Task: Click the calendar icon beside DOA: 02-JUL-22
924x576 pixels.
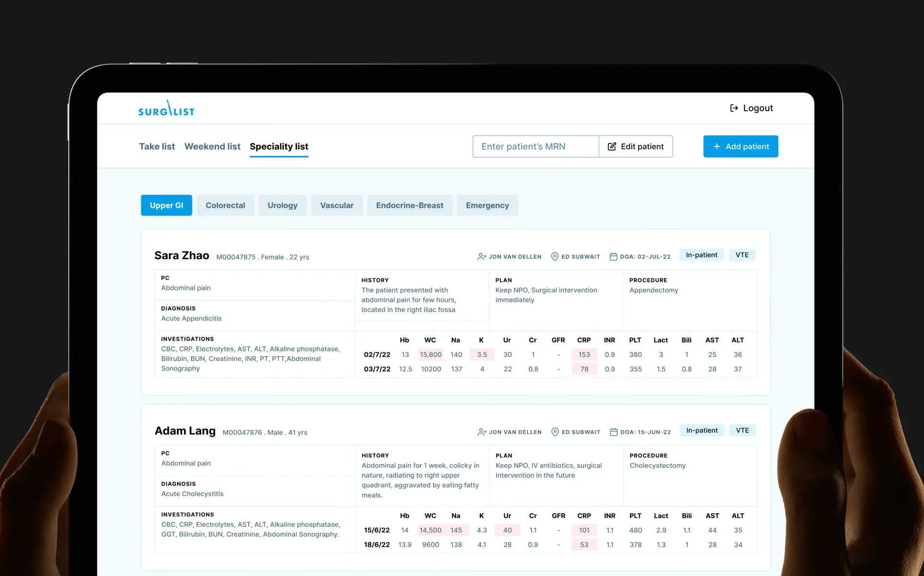Action: click(x=613, y=257)
